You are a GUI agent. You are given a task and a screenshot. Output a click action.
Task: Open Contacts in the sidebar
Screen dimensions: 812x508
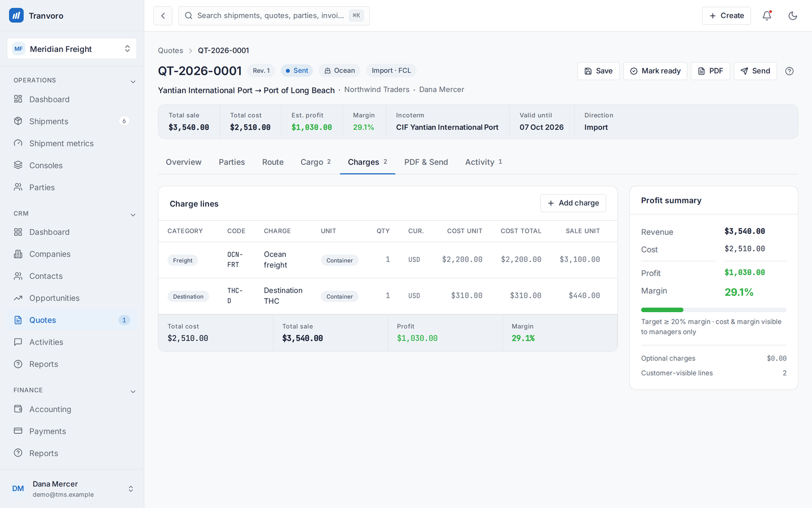pyautogui.click(x=72, y=276)
